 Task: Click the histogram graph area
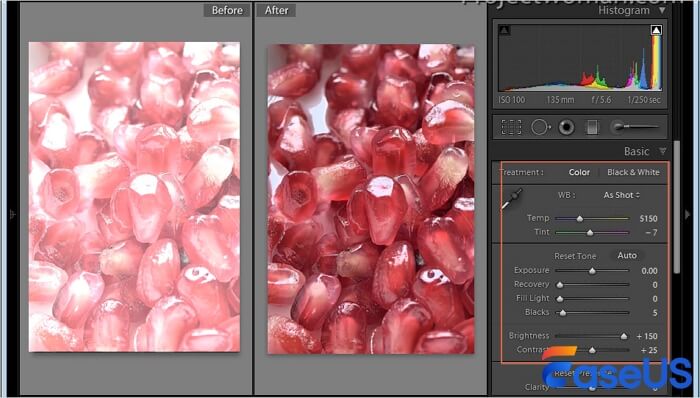[x=580, y=58]
